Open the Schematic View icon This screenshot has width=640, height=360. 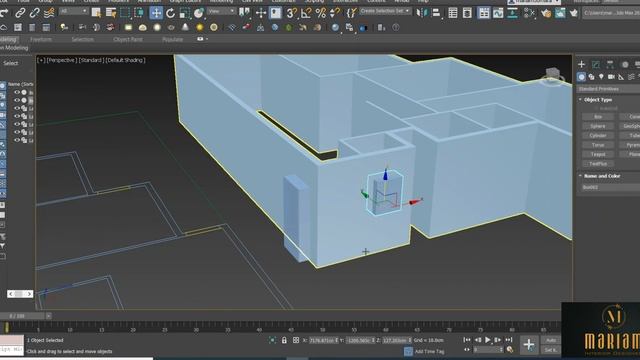pyautogui.click(x=513, y=13)
